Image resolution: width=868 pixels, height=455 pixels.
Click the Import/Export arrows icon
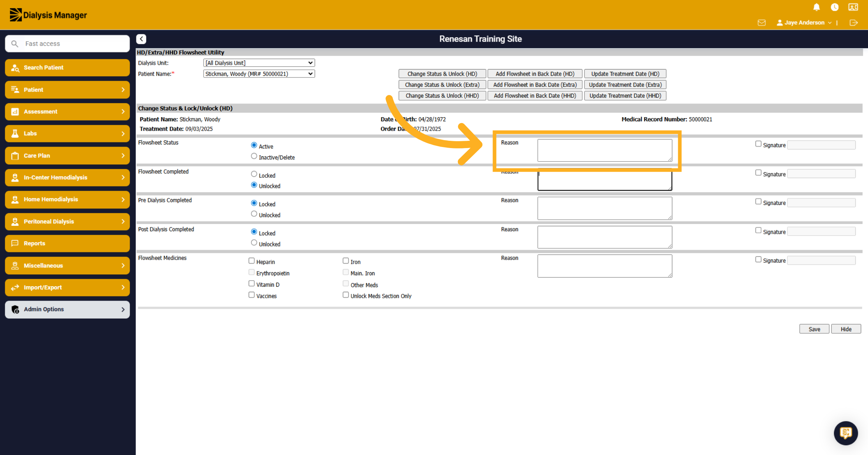(15, 287)
